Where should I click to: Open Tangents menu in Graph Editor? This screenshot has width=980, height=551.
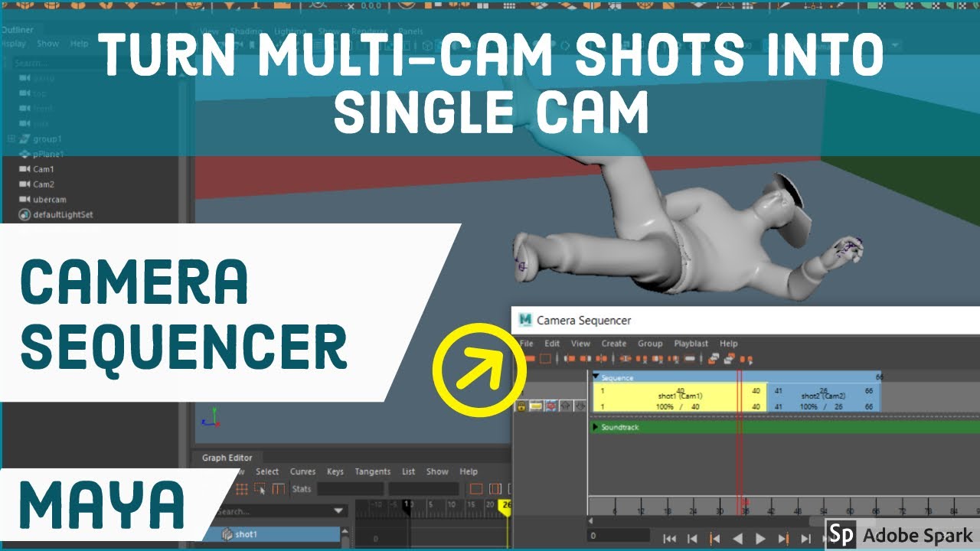pos(373,471)
